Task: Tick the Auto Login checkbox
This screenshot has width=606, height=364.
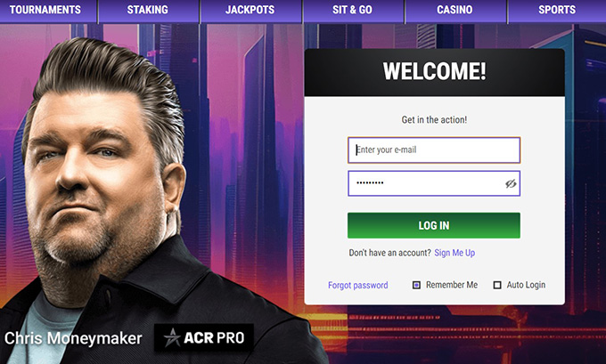Action: [497, 285]
